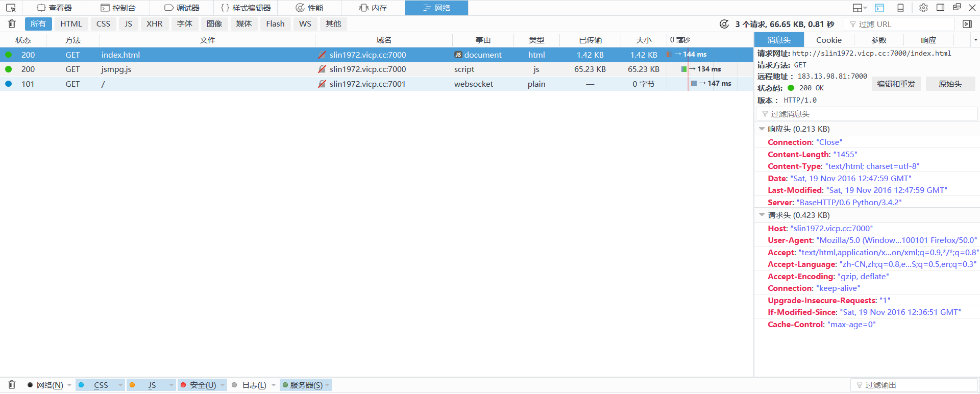Image resolution: width=980 pixels, height=394 pixels.
Task: Switch to the 查看器 tab
Action: (x=54, y=8)
